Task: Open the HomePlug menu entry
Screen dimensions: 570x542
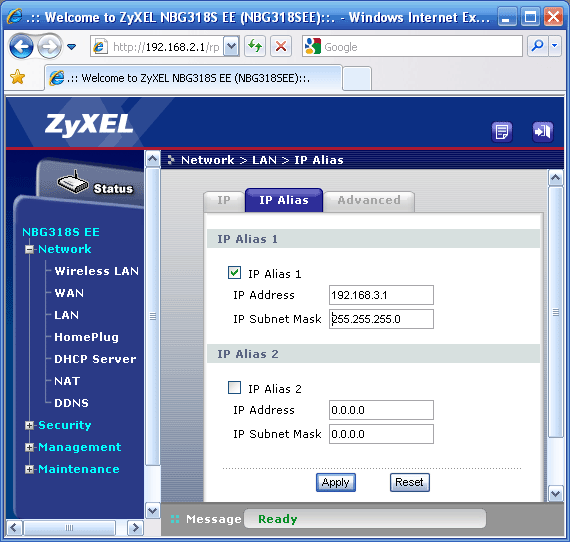Action: [x=87, y=337]
